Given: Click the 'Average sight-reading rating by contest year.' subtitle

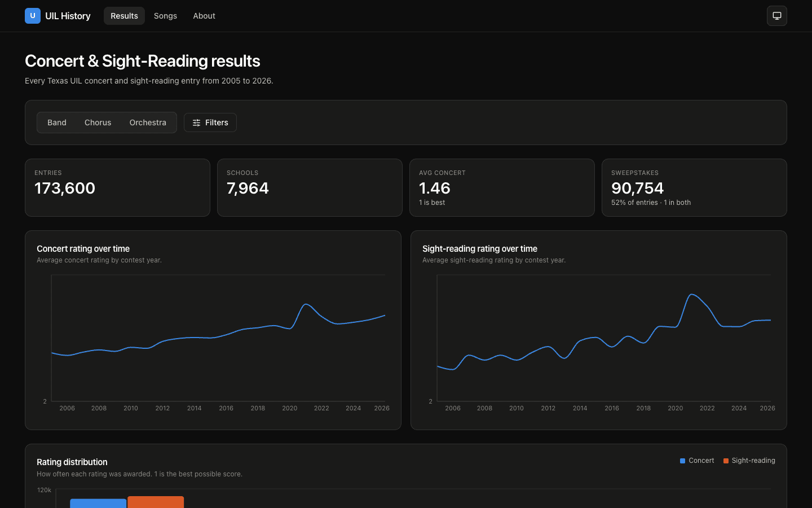Looking at the screenshot, I should 494,260.
